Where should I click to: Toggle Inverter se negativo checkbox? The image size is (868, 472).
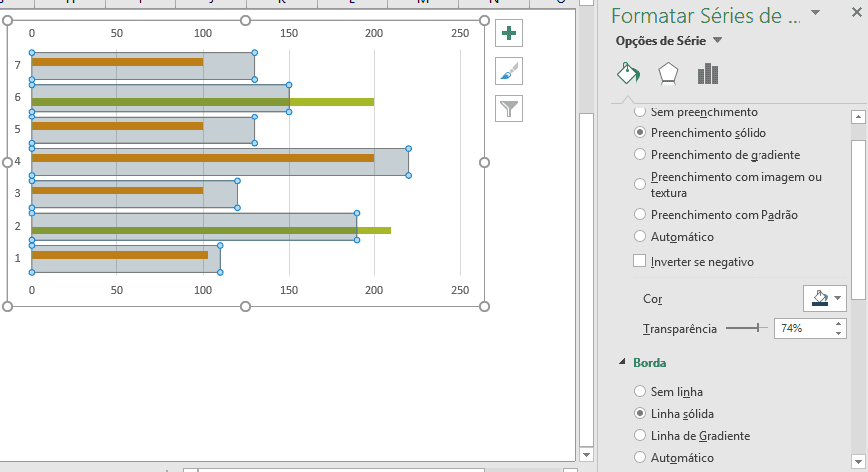click(x=640, y=261)
